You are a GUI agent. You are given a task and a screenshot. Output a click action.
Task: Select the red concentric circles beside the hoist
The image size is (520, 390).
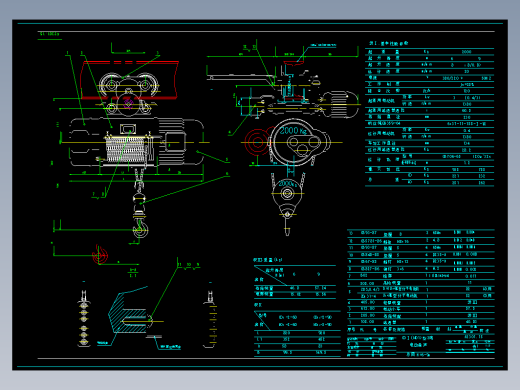(x=257, y=142)
